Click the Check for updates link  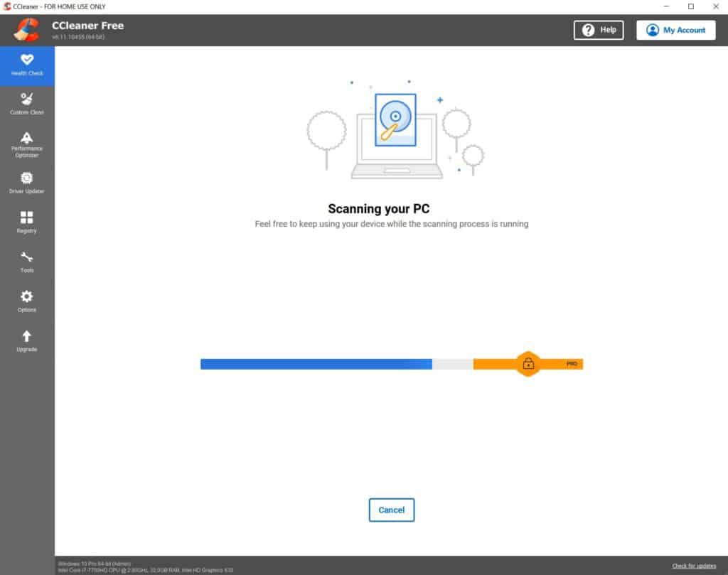pos(694,566)
